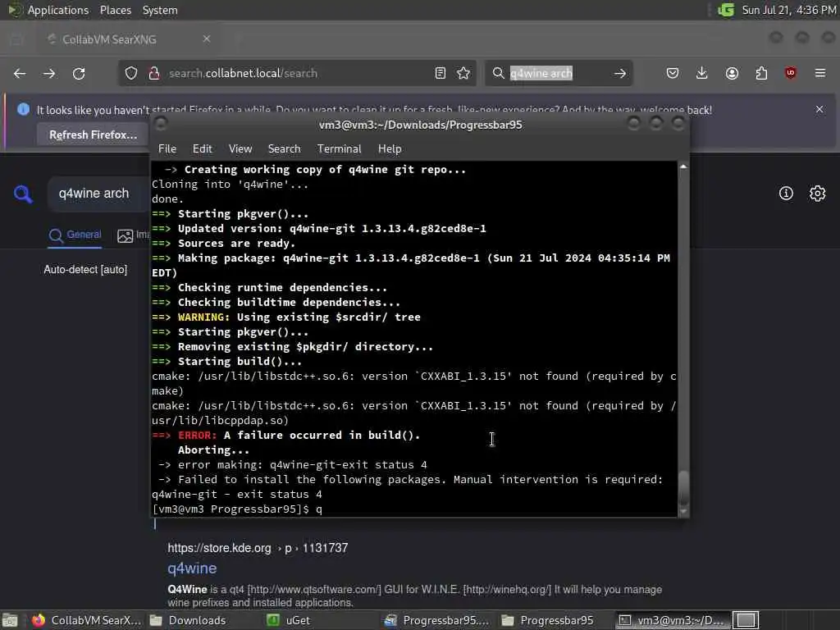Open the System menu in the panel
The height and width of the screenshot is (630, 840).
coord(160,10)
